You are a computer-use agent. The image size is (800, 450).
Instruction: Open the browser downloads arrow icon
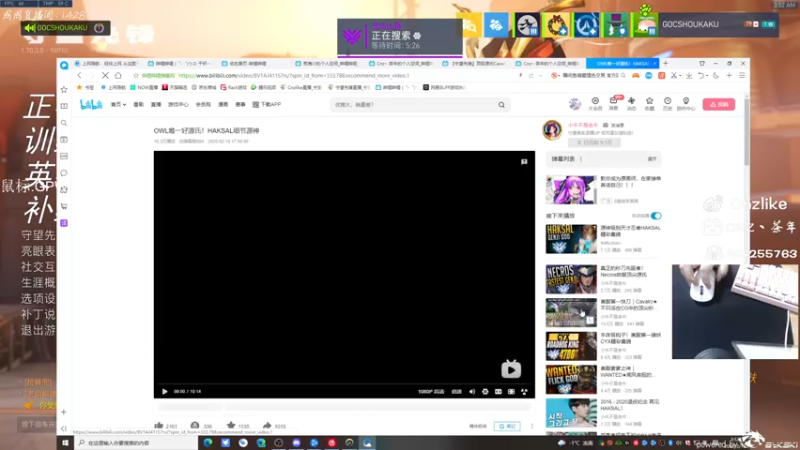[x=689, y=75]
